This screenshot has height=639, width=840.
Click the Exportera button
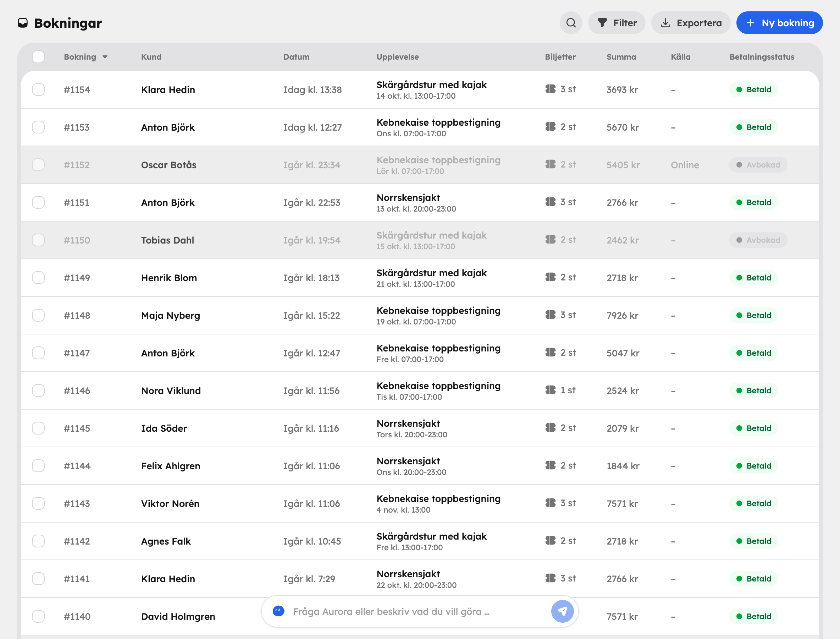point(691,23)
